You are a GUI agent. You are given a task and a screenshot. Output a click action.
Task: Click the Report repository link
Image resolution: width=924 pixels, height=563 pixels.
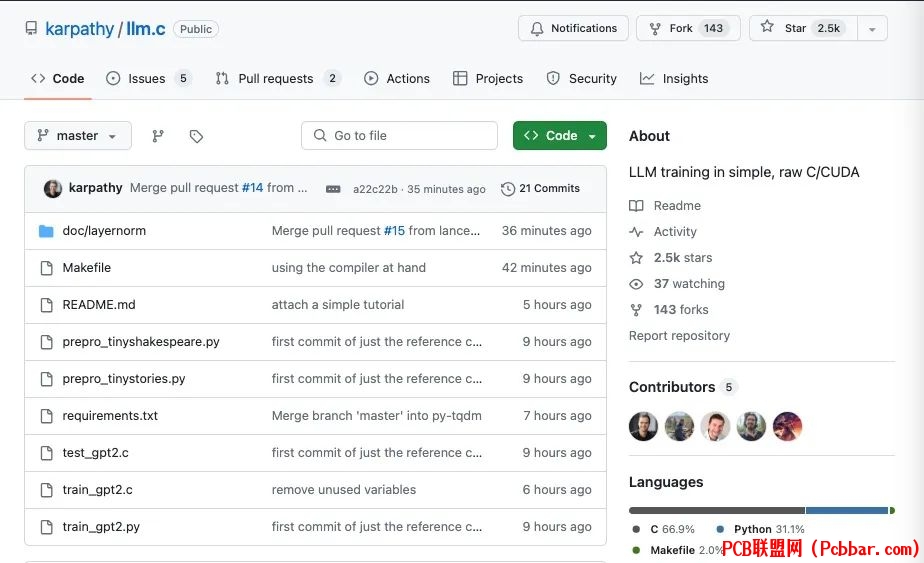click(x=679, y=336)
